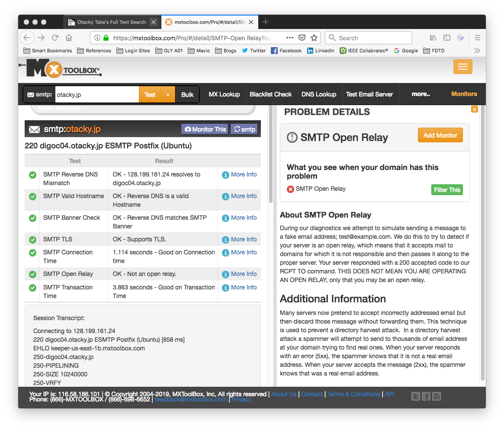This screenshot has width=504, height=430.
Task: Open the IEEE Collabratec bookmark
Action: [x=364, y=51]
